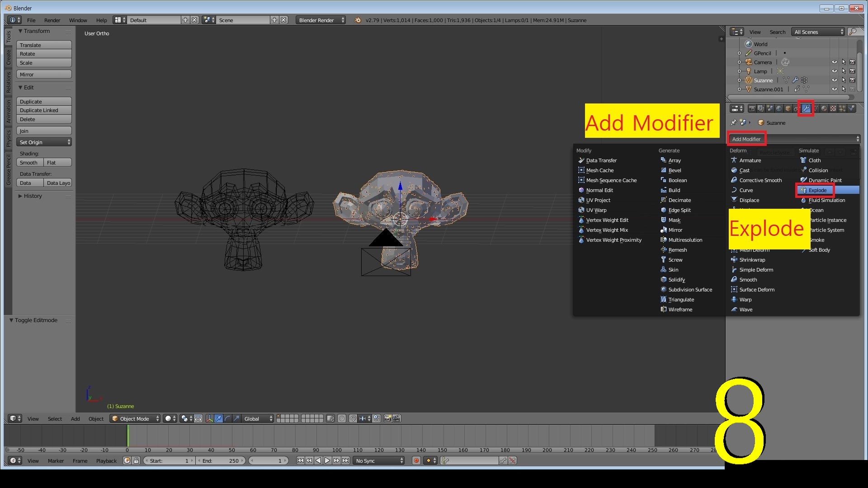The image size is (868, 488).
Task: Toggle the 3D manipulator widget on or off
Action: (x=209, y=418)
